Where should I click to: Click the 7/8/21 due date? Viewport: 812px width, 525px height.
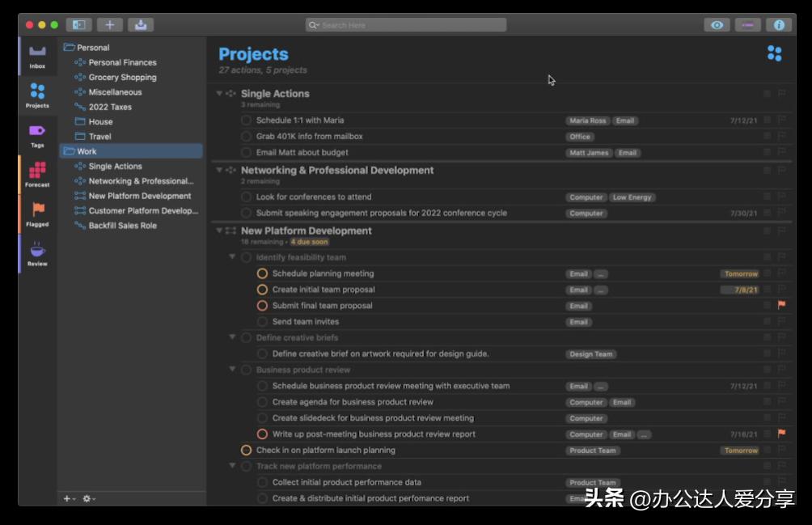point(741,290)
